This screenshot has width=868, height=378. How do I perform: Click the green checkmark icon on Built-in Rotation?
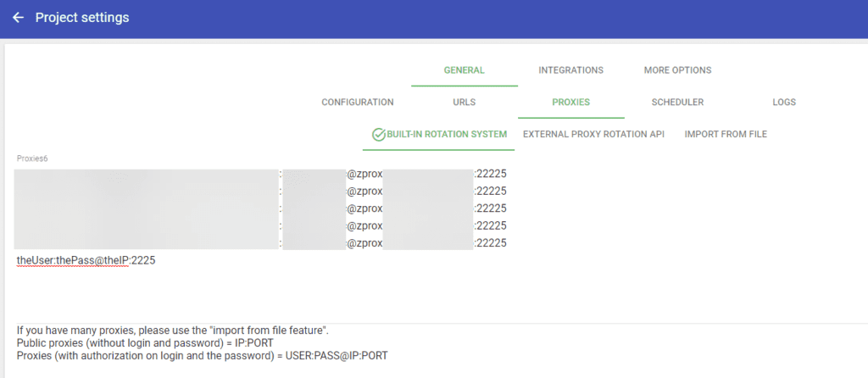[x=379, y=134]
